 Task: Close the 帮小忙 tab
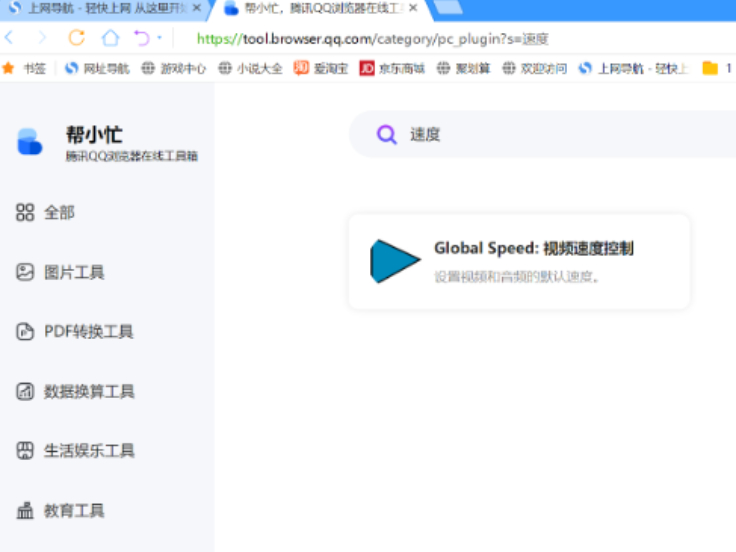point(413,8)
